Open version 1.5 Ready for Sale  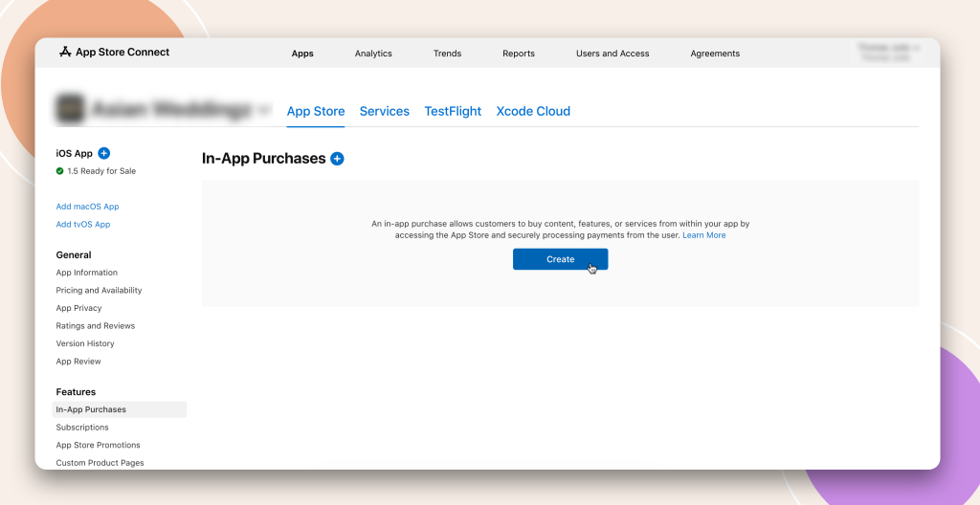tap(96, 171)
